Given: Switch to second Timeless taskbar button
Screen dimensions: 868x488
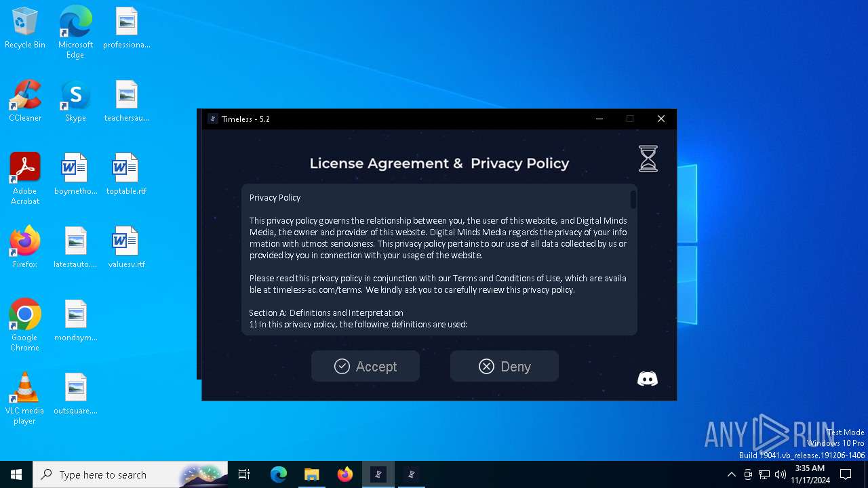Looking at the screenshot, I should (x=411, y=474).
